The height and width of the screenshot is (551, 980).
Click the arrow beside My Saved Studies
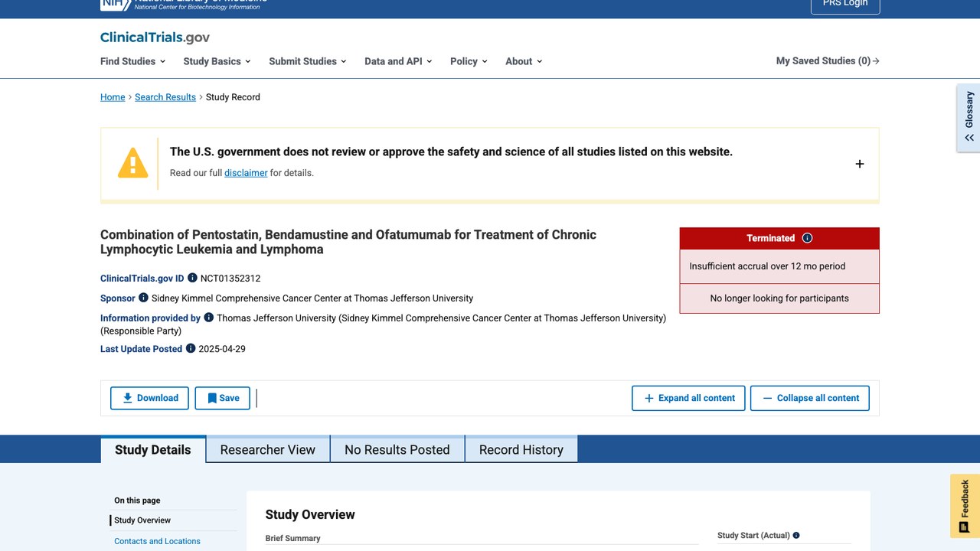tap(876, 61)
